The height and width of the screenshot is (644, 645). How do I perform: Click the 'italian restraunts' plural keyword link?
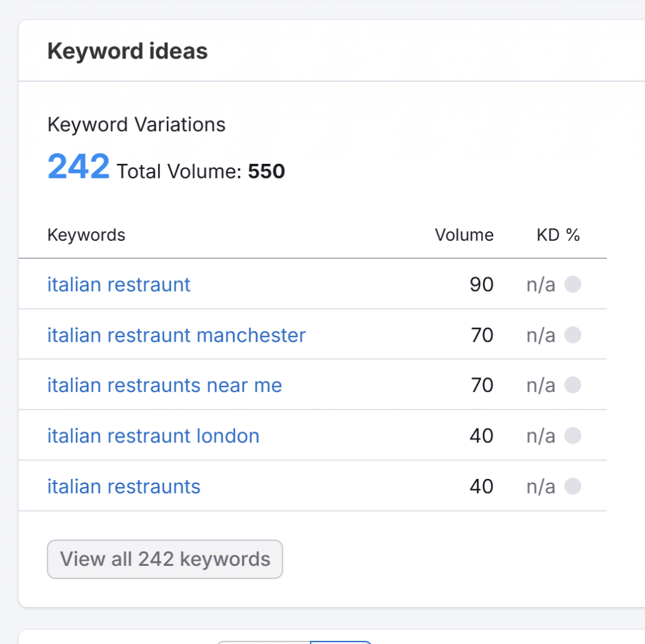123,486
